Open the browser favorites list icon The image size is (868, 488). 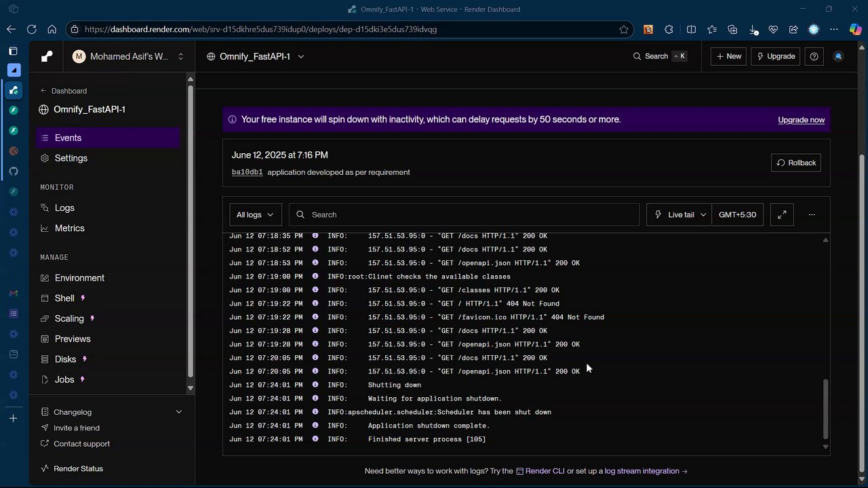(x=712, y=29)
